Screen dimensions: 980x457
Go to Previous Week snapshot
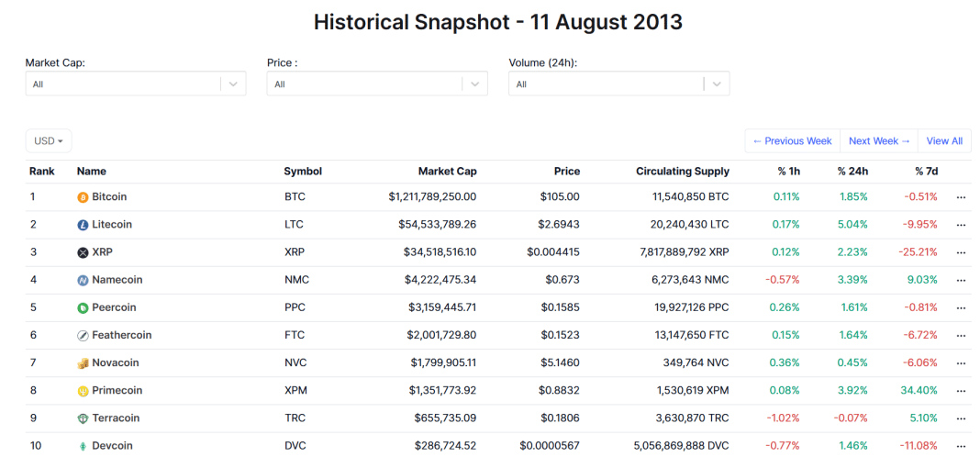[792, 141]
